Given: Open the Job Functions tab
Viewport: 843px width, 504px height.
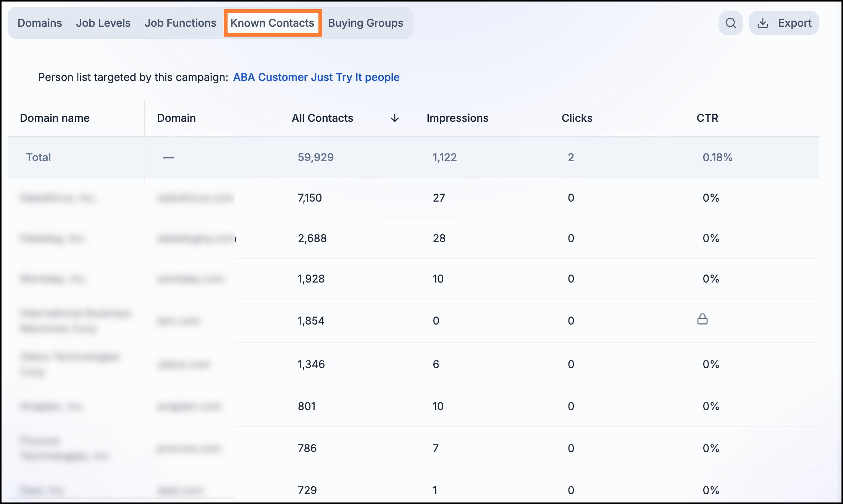Looking at the screenshot, I should (180, 23).
